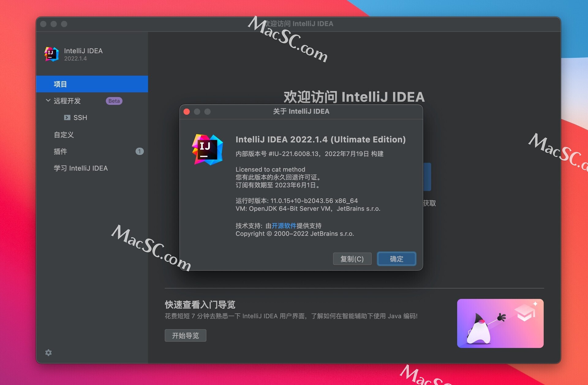Click the 复制(C) button
The width and height of the screenshot is (588, 385).
point(352,259)
